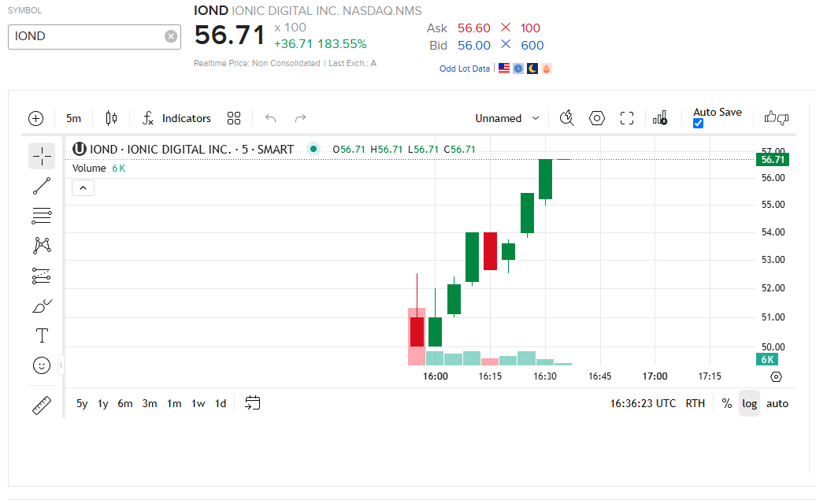
Task: Collapse the indicator legend chevron
Action: pyautogui.click(x=83, y=188)
